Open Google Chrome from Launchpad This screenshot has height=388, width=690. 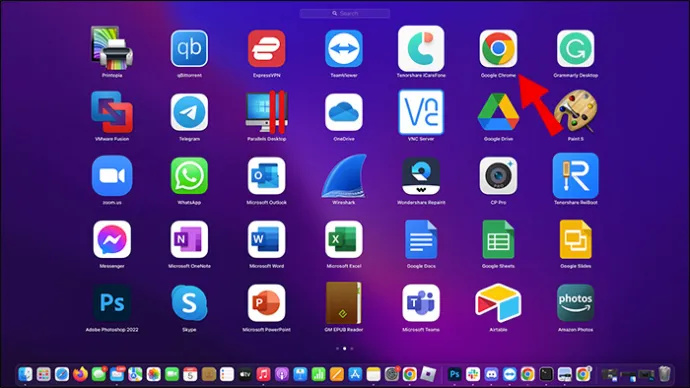(x=498, y=48)
